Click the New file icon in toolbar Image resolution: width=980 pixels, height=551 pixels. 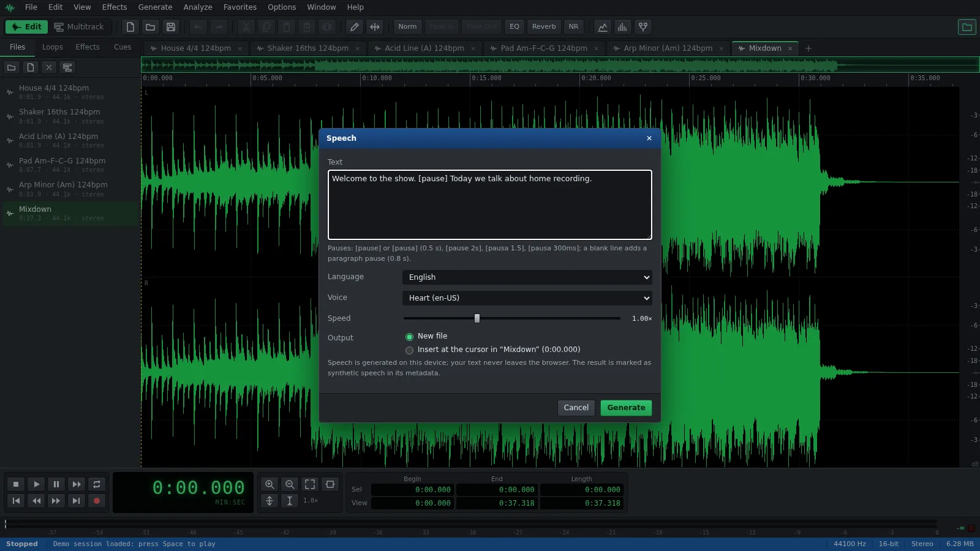tap(130, 27)
